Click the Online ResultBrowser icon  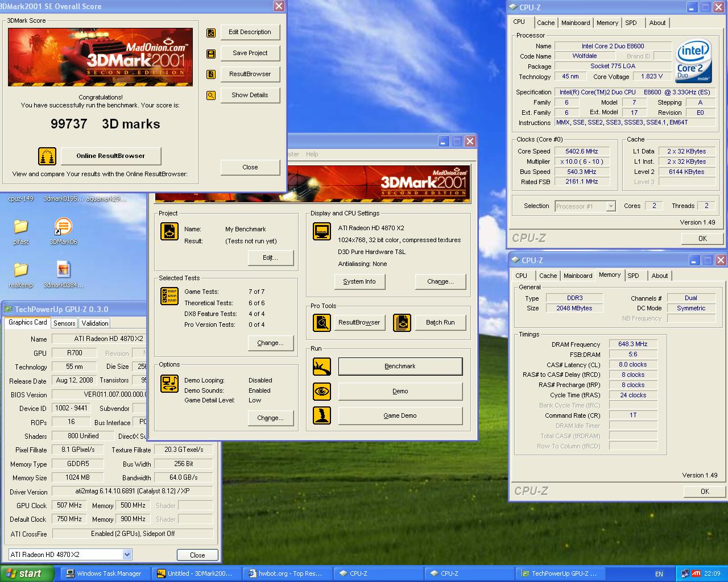[x=47, y=156]
